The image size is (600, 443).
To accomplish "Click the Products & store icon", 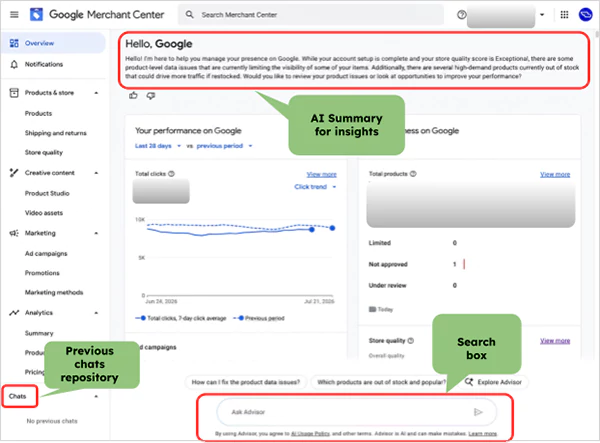I will (14, 93).
